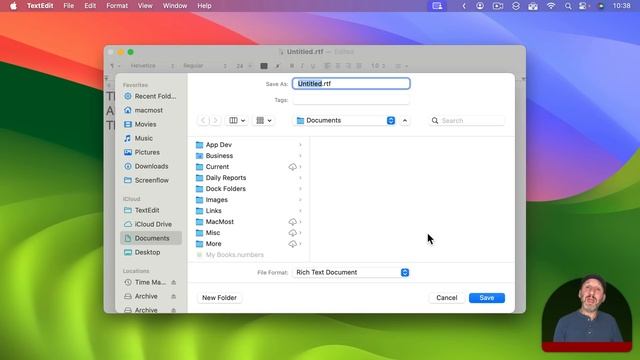640x360 pixels.
Task: Eject the Time Machine drive
Action: pos(173,282)
